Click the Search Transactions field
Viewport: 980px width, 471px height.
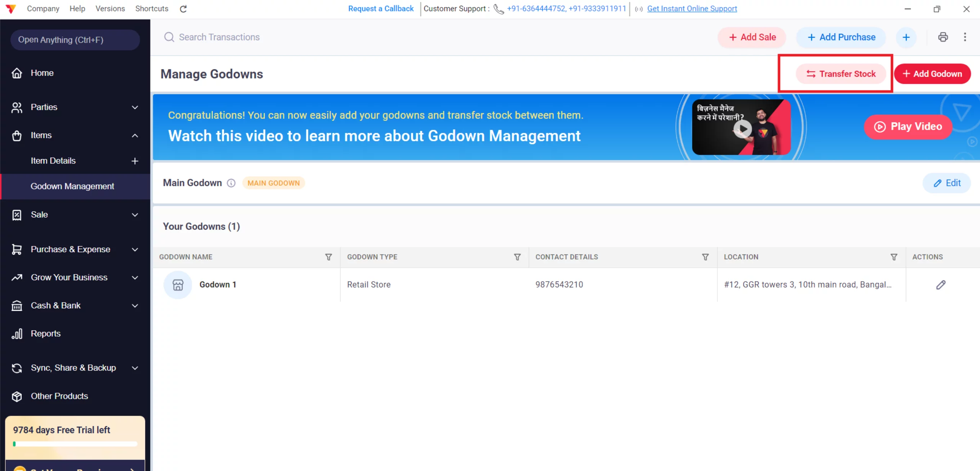pyautogui.click(x=219, y=37)
